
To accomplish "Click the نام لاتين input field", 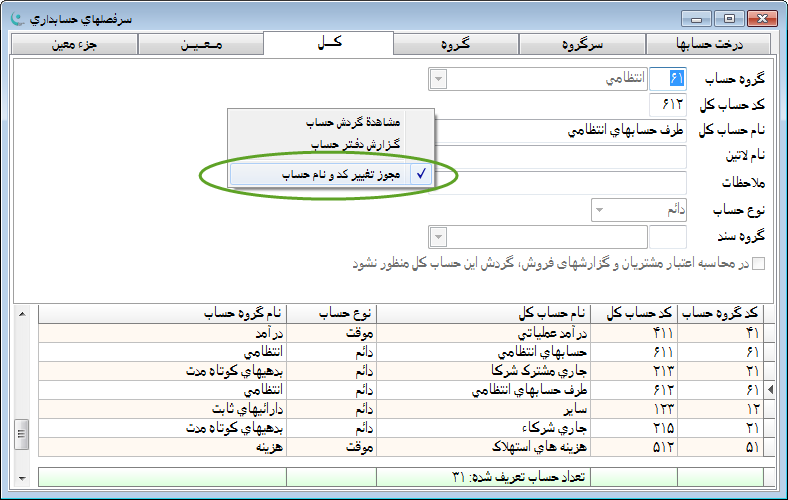I will coord(562,157).
